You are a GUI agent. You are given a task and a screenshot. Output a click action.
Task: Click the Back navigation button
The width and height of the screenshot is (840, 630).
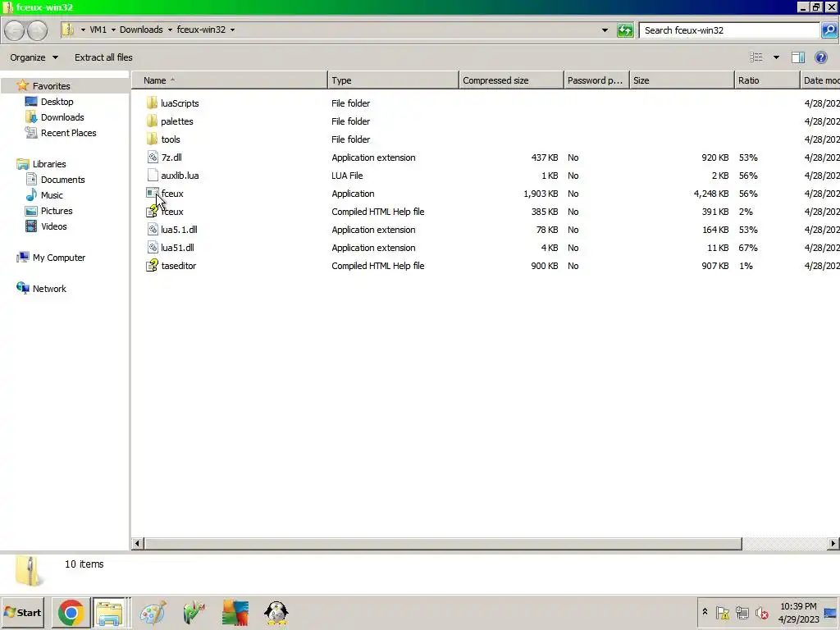(15, 30)
